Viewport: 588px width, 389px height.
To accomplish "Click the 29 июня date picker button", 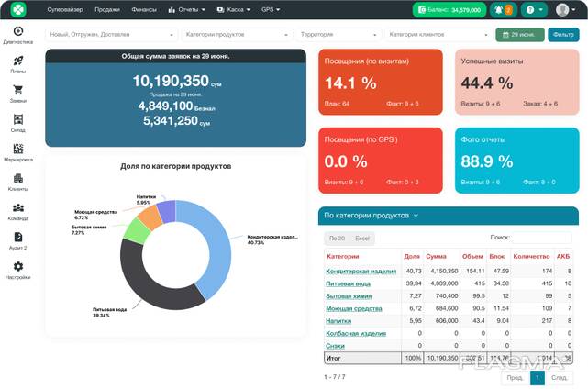I will (520, 35).
